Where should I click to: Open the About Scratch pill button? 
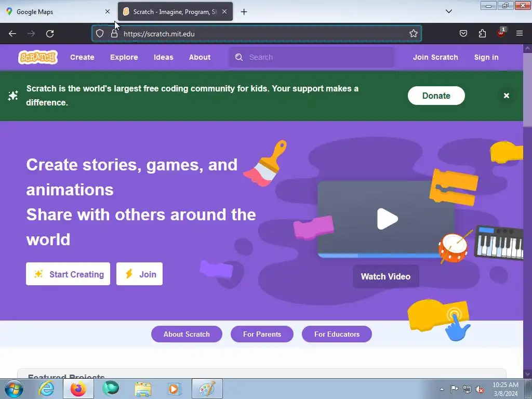(187, 334)
